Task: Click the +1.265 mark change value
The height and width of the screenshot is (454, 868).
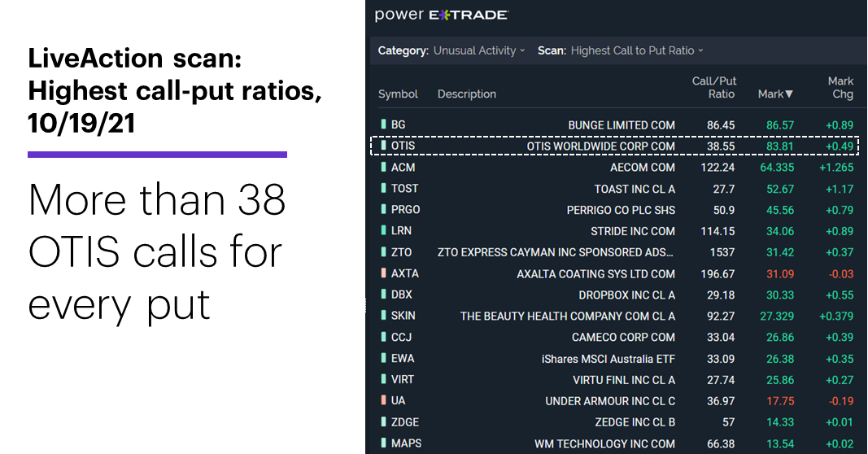Action: (836, 168)
